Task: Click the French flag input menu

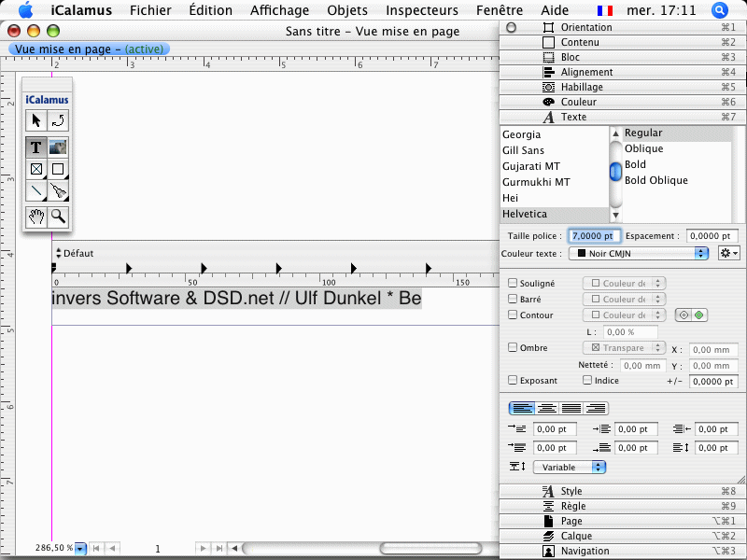Action: coord(605,10)
